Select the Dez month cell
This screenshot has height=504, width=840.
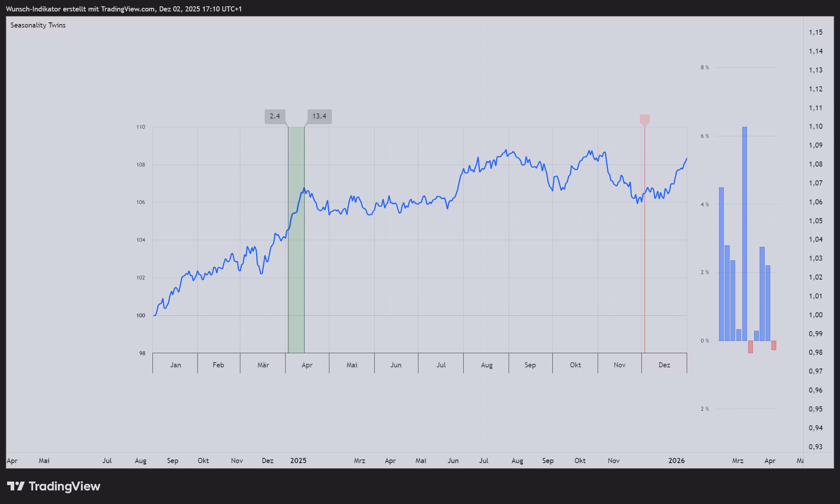point(664,365)
